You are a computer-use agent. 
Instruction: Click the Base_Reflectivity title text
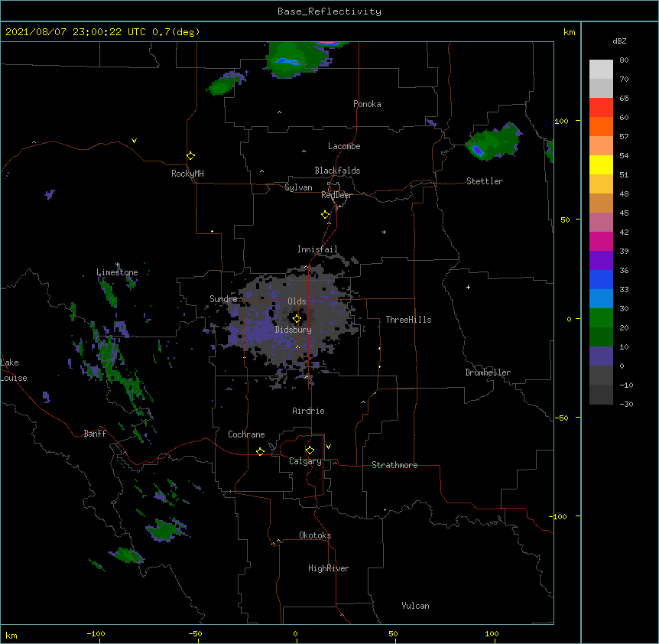[x=329, y=11]
